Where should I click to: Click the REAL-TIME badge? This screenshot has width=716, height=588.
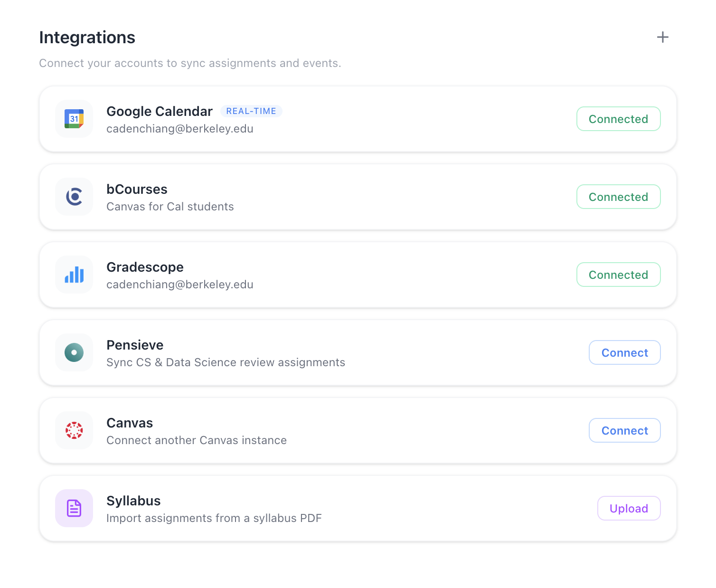tap(251, 111)
